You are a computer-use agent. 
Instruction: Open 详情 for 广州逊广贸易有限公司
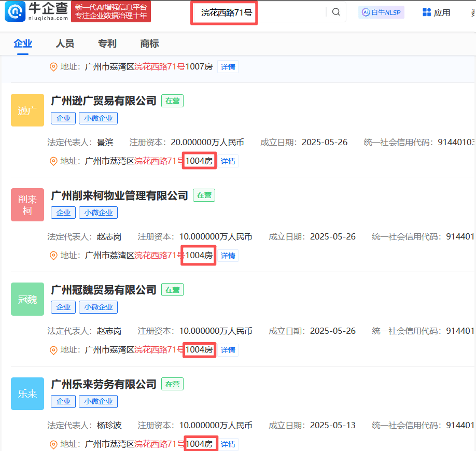click(x=228, y=161)
